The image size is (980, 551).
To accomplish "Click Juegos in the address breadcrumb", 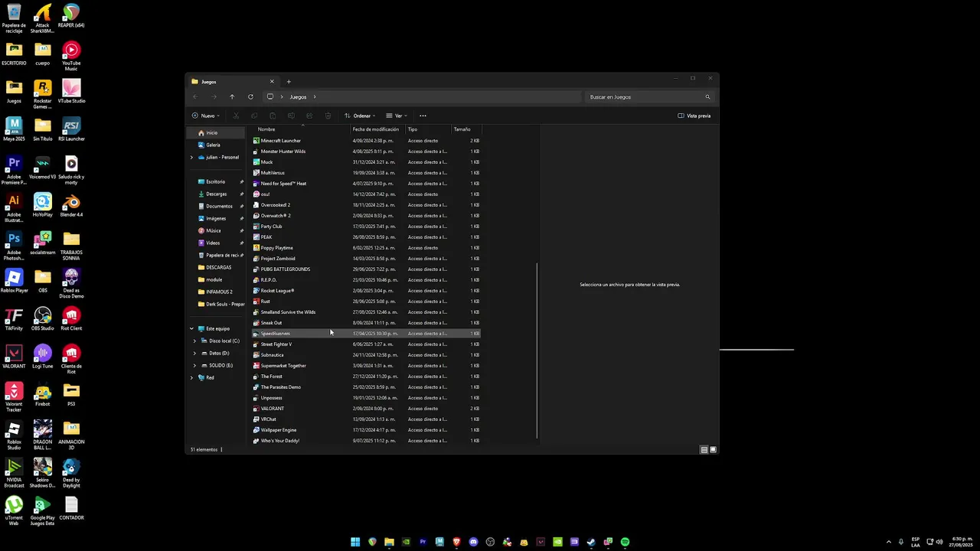I will (x=298, y=97).
